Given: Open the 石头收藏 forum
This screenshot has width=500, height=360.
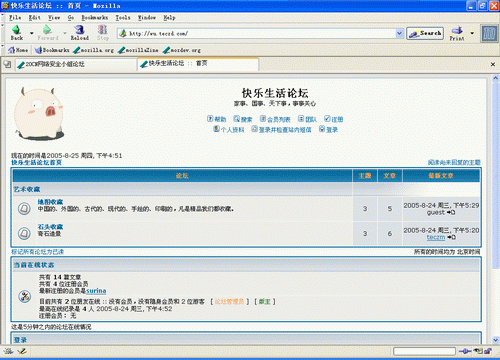Looking at the screenshot, I should pyautogui.click(x=50, y=227).
